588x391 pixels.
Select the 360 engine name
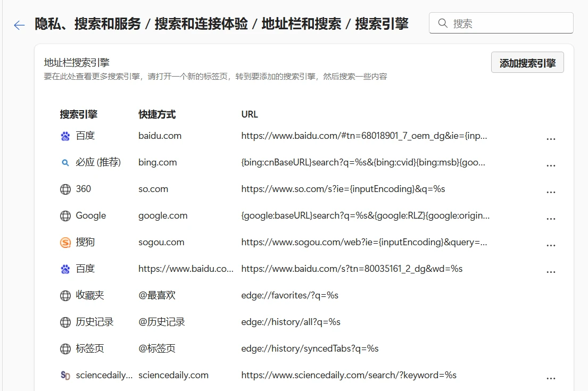click(x=83, y=189)
